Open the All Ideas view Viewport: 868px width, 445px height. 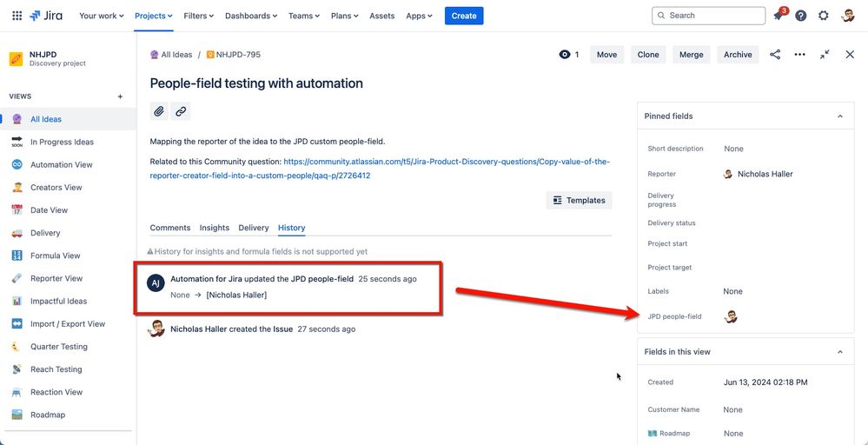pyautogui.click(x=69, y=119)
